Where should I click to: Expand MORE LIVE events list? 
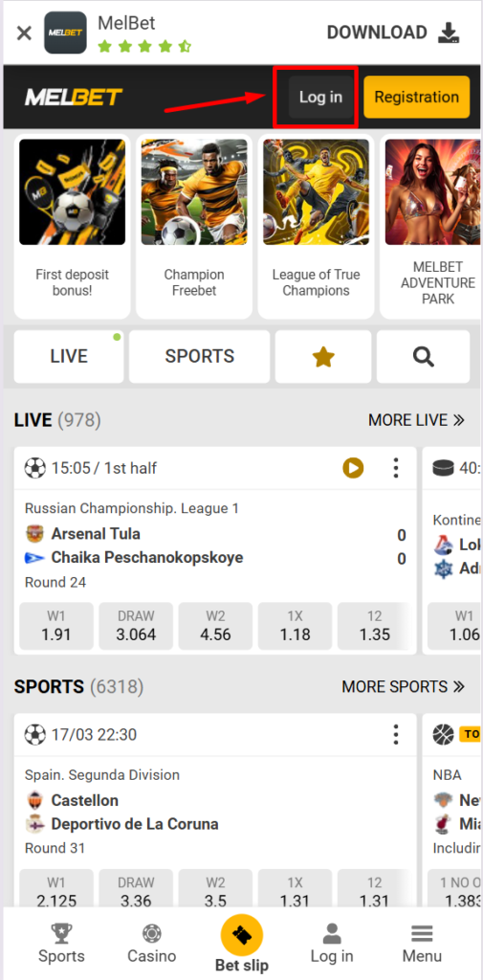tap(416, 420)
